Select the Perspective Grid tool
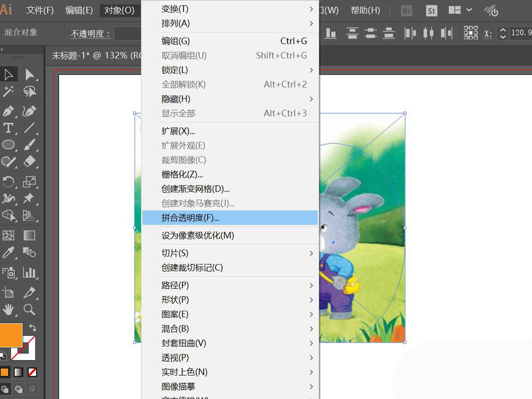This screenshot has height=399, width=532. point(30,215)
